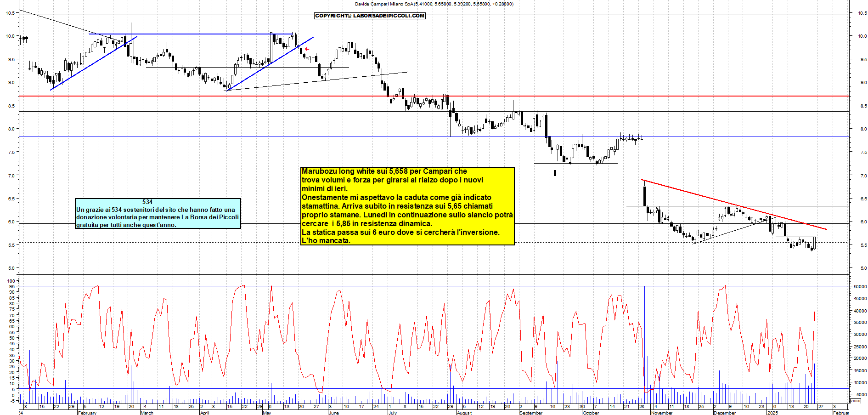This screenshot has width=868, height=415.
Task: Click the "July" month label on the time axis
Action: pos(393,413)
